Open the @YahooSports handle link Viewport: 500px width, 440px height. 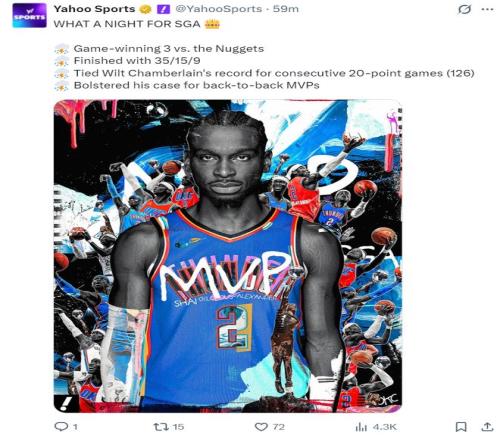click(219, 9)
